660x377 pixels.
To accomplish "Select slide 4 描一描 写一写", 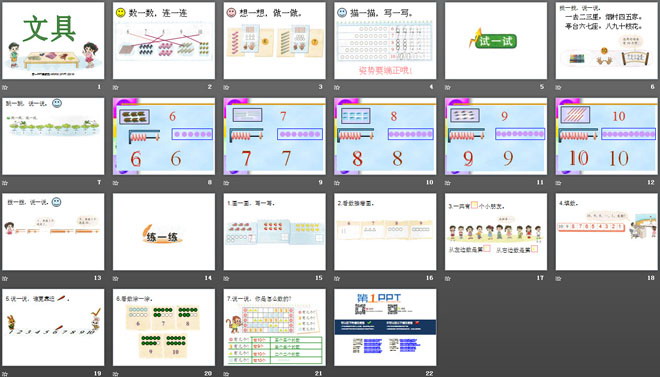I will pyautogui.click(x=385, y=41).
